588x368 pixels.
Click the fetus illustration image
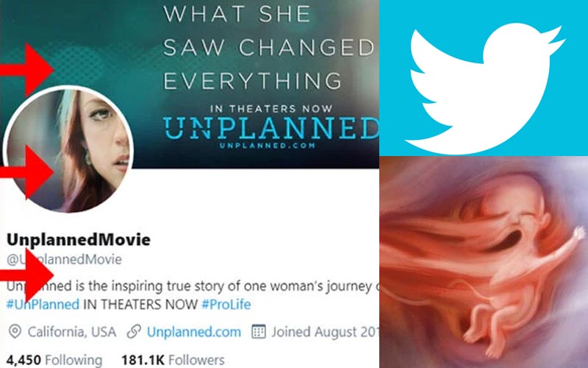point(484,262)
